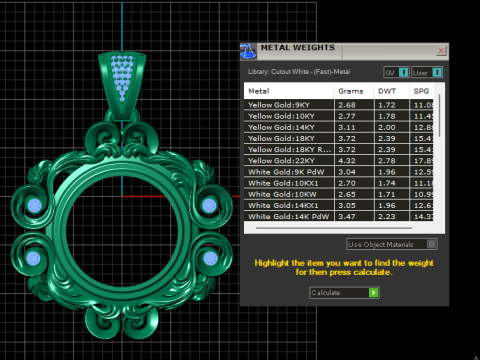Sort by the DWT column header
Viewport: 480px width, 360px height.
[x=391, y=91]
